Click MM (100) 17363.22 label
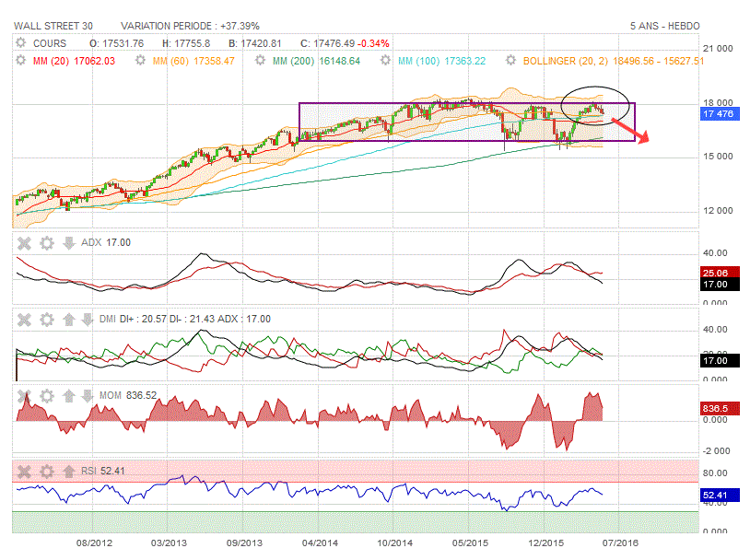Image resolution: width=750 pixels, height=560 pixels. (x=442, y=61)
